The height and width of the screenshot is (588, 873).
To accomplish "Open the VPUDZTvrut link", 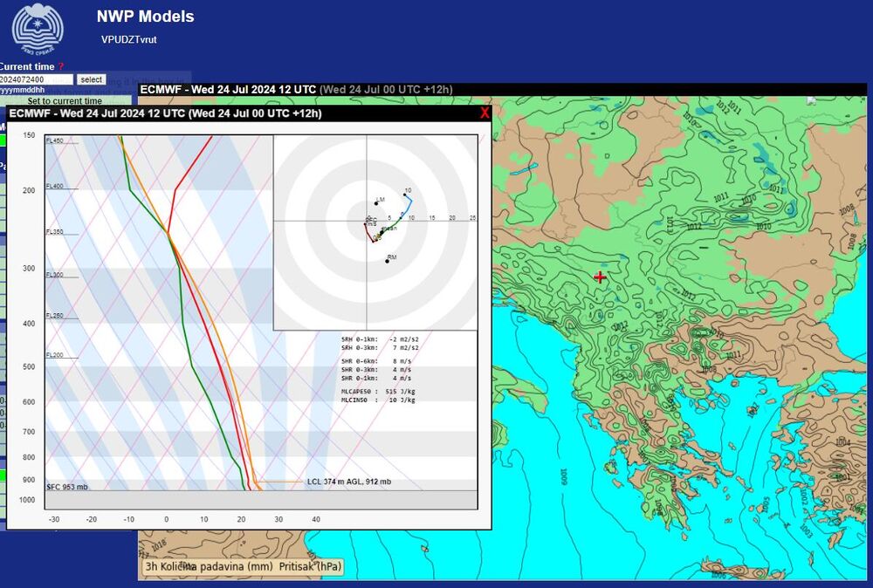I will click(129, 39).
